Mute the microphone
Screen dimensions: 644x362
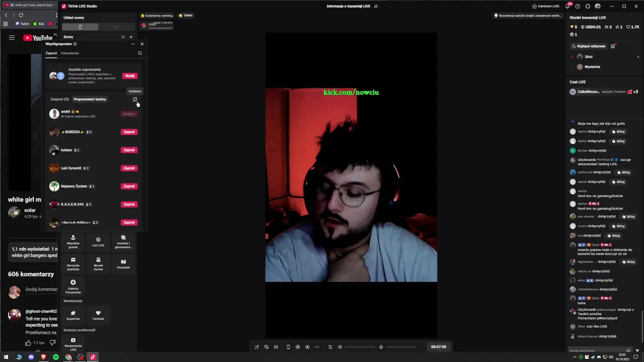point(381,347)
